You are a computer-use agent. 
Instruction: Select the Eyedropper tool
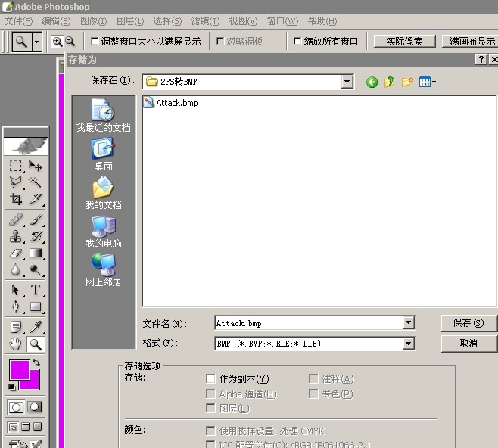tap(36, 327)
